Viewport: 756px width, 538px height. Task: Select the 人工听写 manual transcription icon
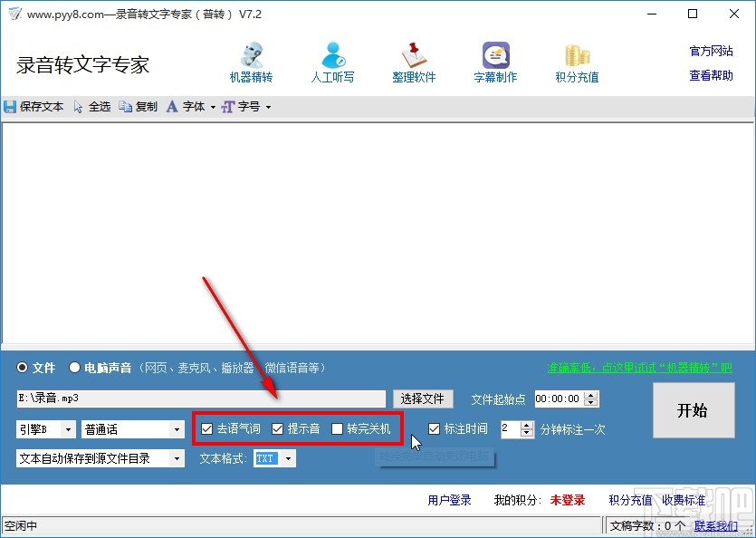point(333,62)
